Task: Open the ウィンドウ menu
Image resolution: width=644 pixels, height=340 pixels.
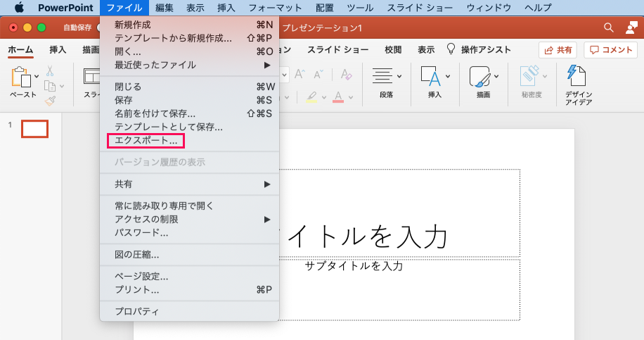Action: (x=489, y=8)
